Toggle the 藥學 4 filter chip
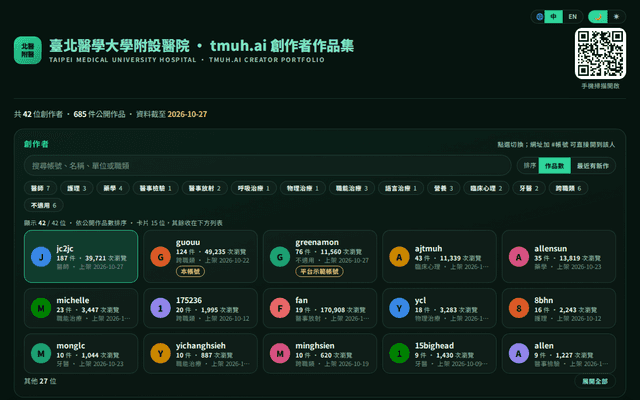Image resolution: width=640 pixels, height=400 pixels. point(113,188)
